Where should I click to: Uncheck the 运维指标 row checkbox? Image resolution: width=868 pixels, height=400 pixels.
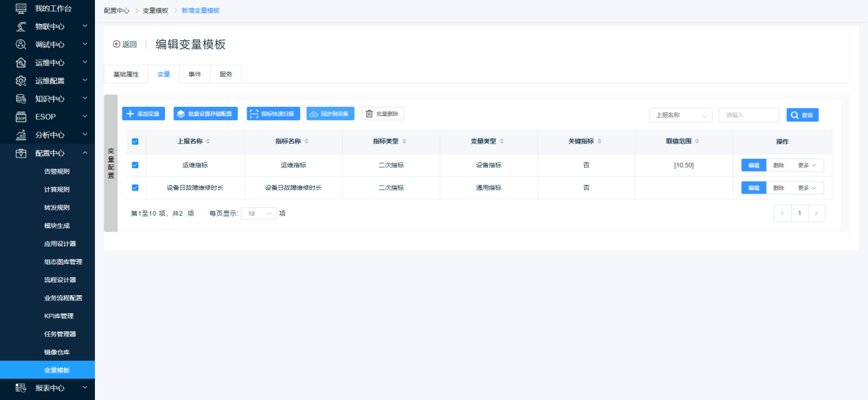(135, 165)
